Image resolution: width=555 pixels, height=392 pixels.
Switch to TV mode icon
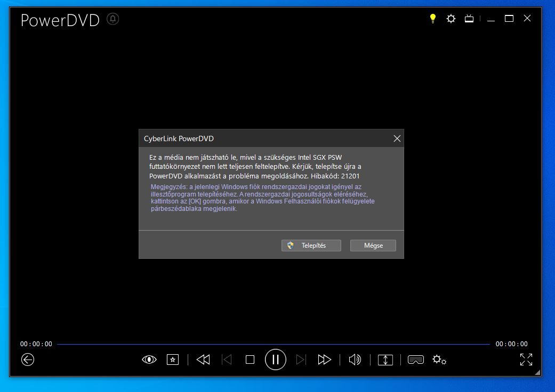[469, 19]
